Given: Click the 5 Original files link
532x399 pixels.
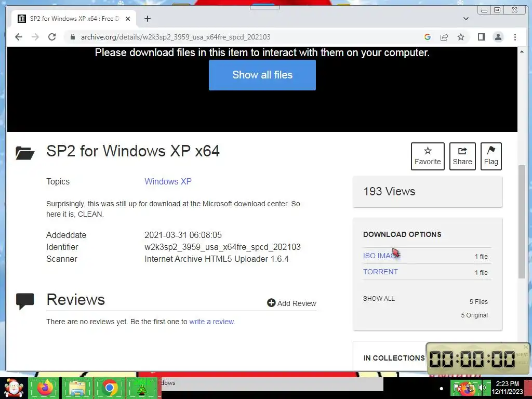Looking at the screenshot, I should [474, 315].
